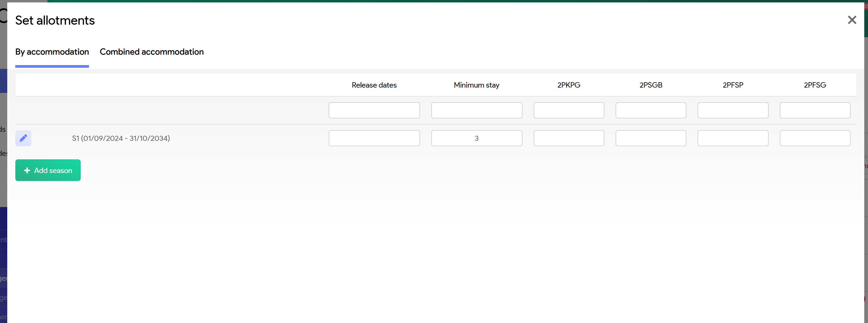The height and width of the screenshot is (323, 868).
Task: Switch to Combined accommodation tab
Action: [x=152, y=52]
